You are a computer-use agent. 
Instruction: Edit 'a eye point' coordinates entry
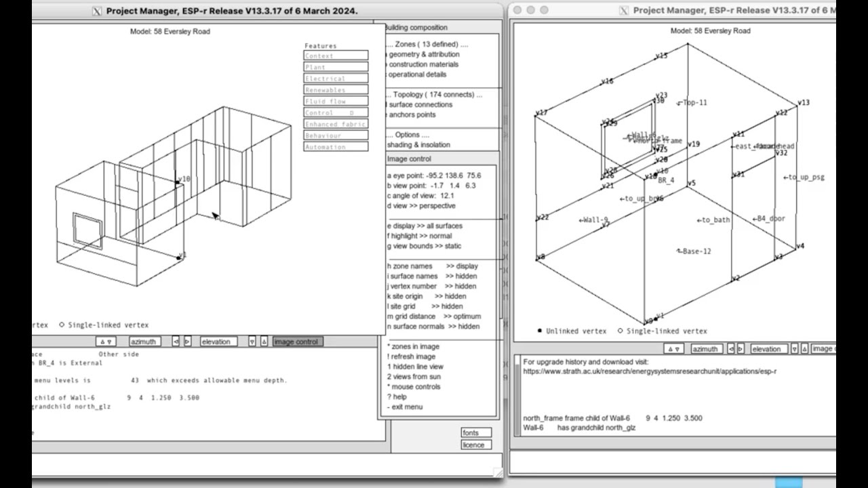pos(434,176)
